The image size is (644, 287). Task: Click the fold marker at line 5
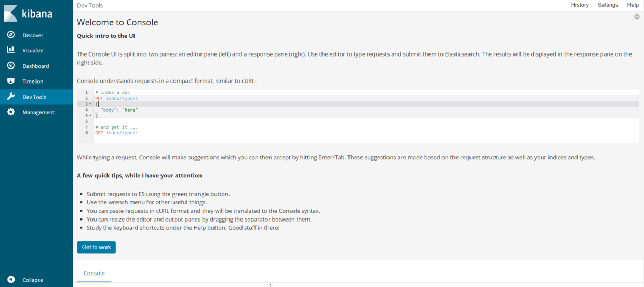pyautogui.click(x=90, y=116)
